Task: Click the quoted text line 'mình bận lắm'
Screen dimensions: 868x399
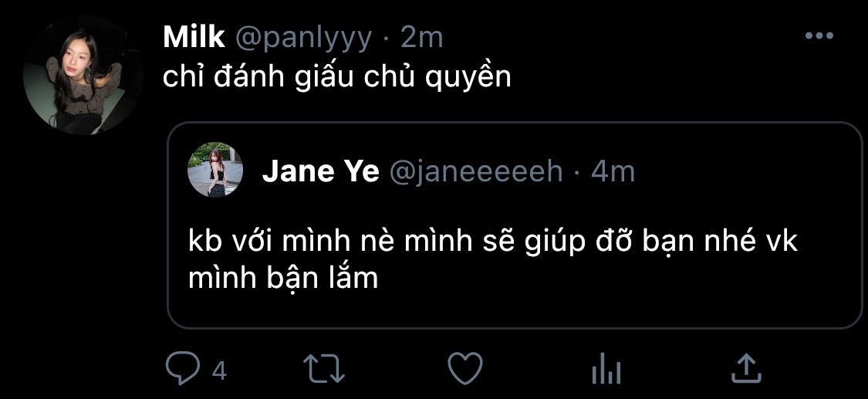Action: 283,279
